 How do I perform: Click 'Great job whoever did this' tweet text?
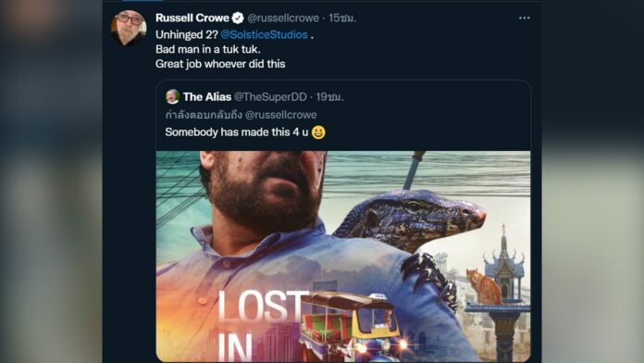click(x=220, y=64)
